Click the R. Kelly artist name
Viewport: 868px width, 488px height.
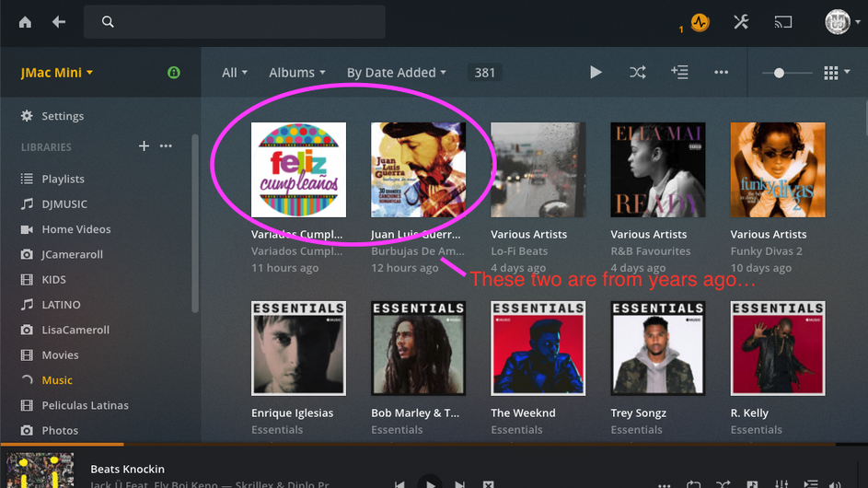tap(749, 413)
